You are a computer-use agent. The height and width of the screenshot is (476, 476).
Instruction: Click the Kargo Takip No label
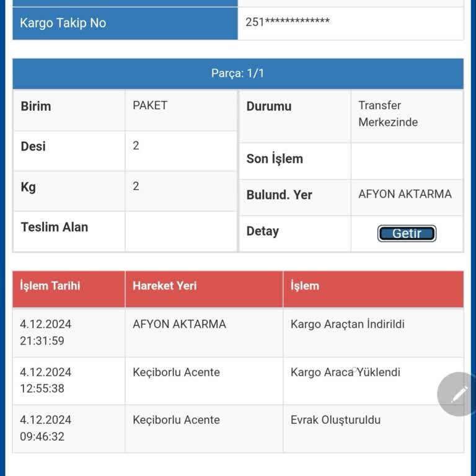[x=63, y=23]
